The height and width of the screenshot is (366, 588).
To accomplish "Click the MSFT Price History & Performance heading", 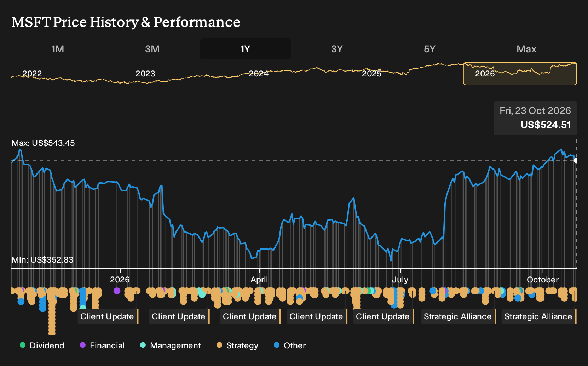I will (126, 22).
